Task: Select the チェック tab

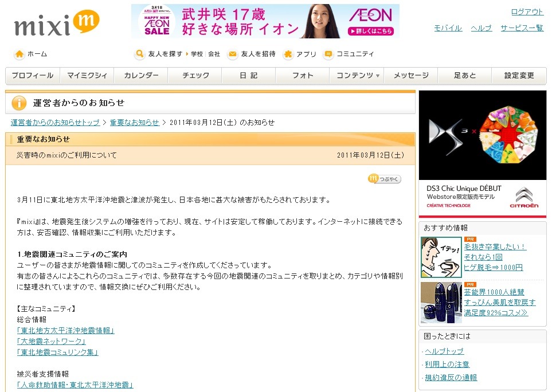Action: coord(195,75)
